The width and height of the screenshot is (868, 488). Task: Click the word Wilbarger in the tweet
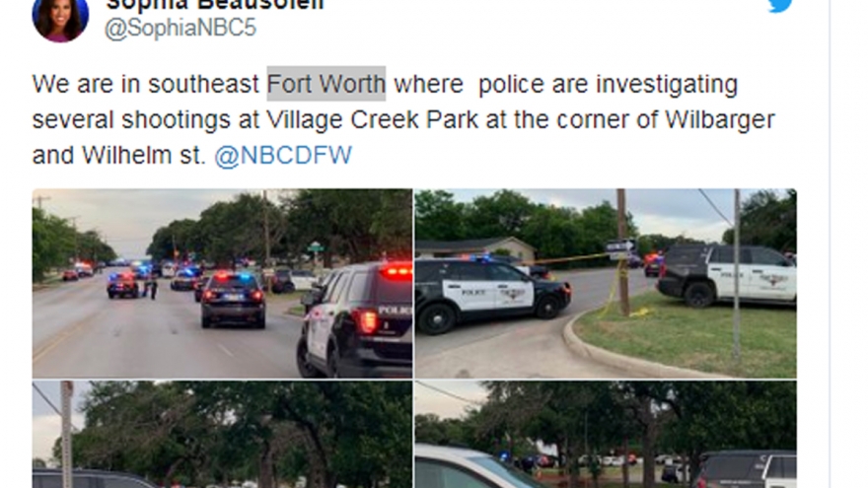720,120
